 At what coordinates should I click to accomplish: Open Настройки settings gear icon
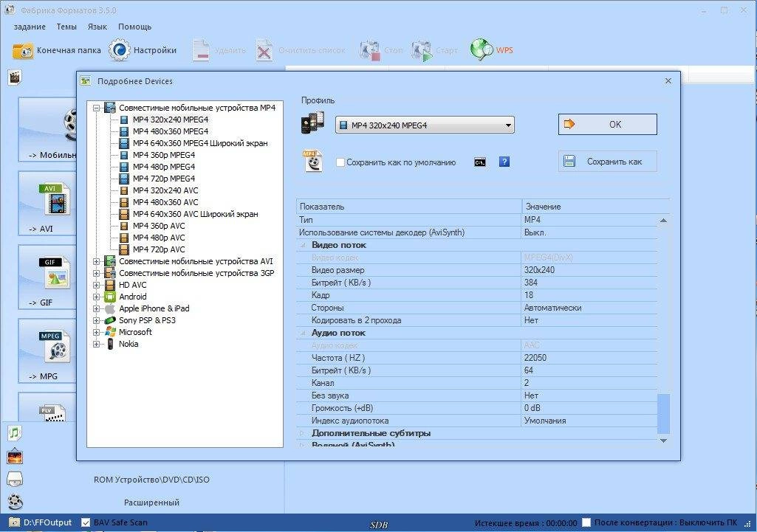point(119,49)
